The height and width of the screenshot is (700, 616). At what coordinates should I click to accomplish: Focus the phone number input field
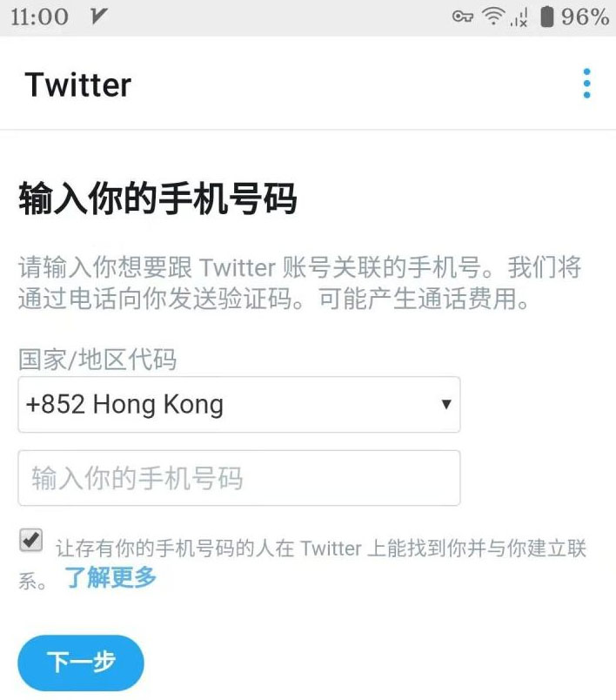coord(239,478)
